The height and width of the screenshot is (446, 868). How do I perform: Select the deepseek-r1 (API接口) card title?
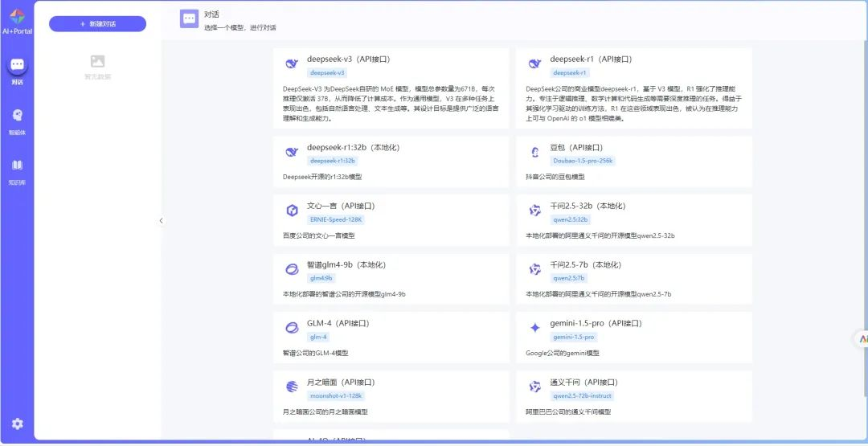tap(592, 59)
